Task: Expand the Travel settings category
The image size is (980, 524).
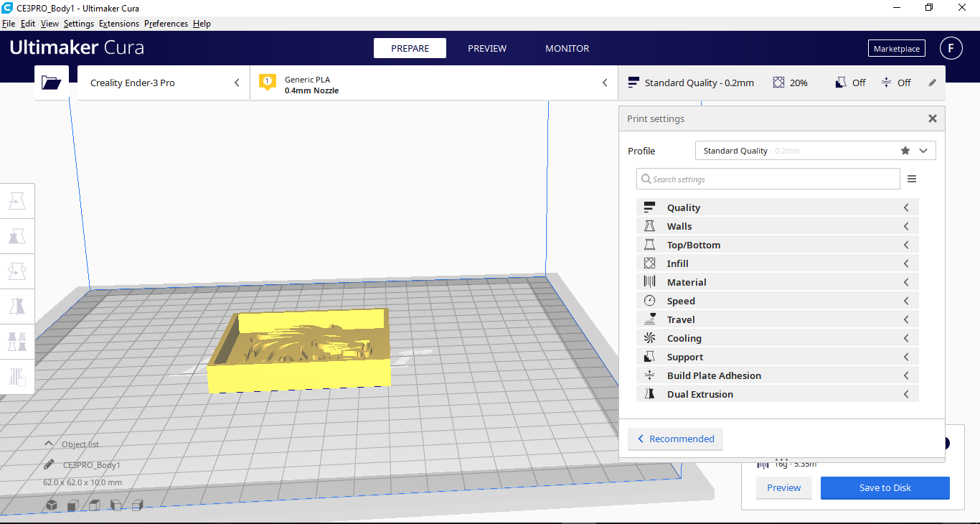Action: 777,319
